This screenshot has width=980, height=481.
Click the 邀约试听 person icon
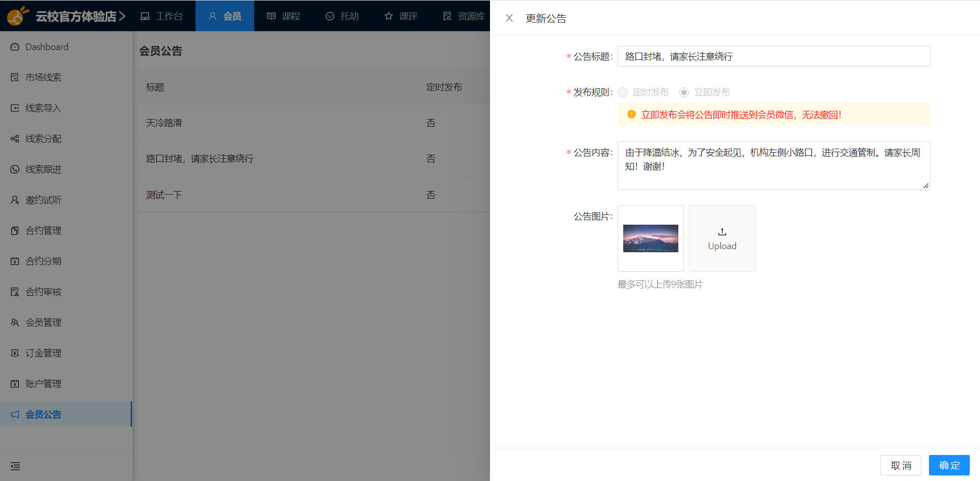point(15,200)
